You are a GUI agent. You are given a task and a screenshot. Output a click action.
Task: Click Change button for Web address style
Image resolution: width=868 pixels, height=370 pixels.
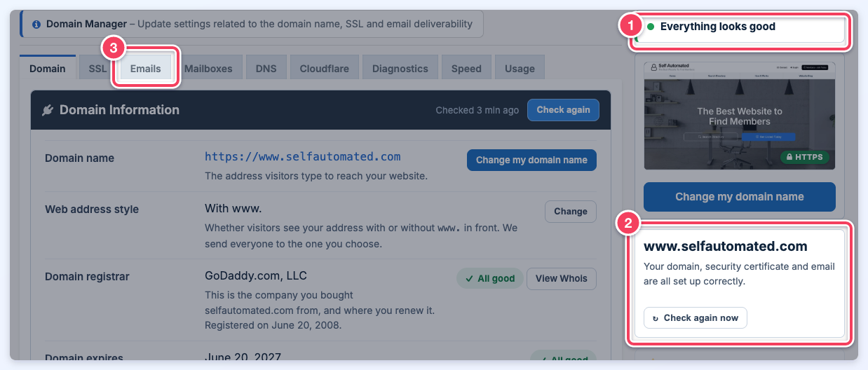pyautogui.click(x=571, y=211)
